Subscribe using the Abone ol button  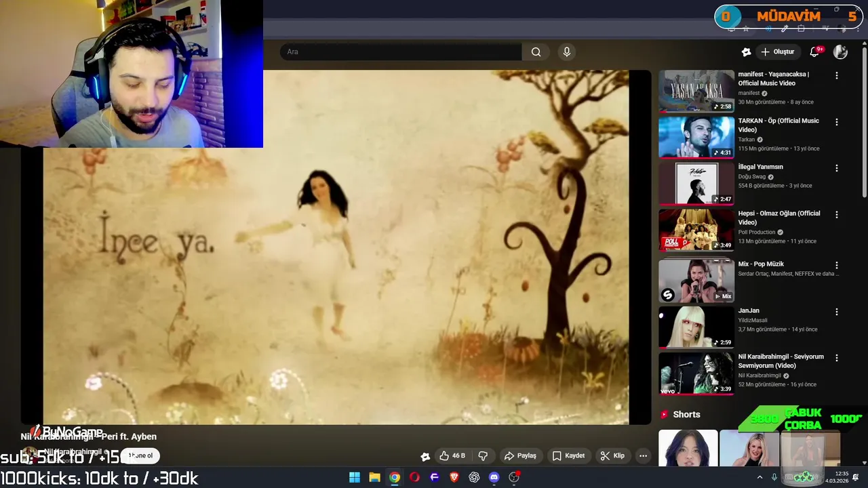[x=140, y=455]
